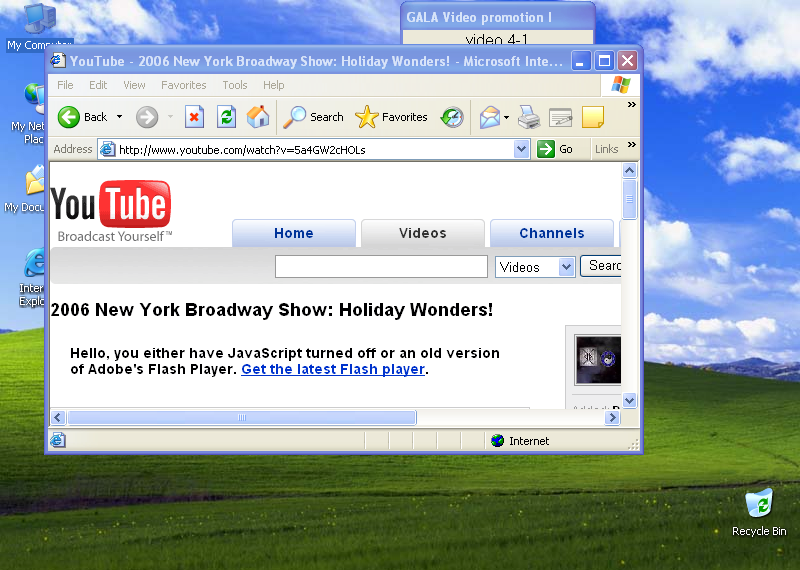Screen dimensions: 800x570
Task: Switch to the YouTube Home tab
Action: [x=294, y=233]
